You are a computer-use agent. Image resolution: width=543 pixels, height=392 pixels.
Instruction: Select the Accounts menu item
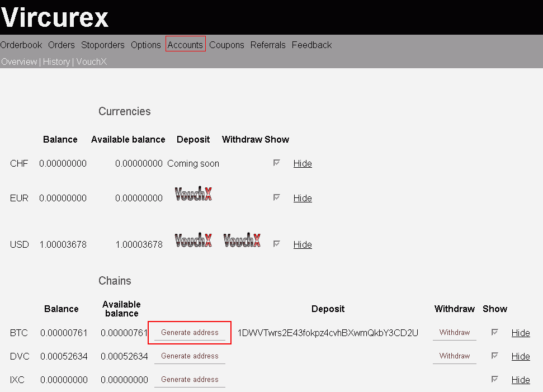click(x=185, y=45)
